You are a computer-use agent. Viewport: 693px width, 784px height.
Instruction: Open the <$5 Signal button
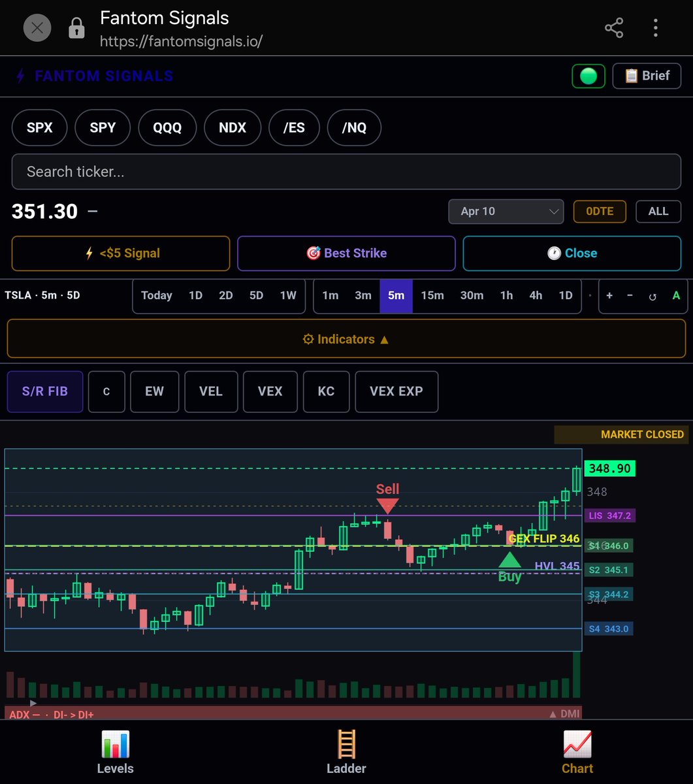(121, 253)
